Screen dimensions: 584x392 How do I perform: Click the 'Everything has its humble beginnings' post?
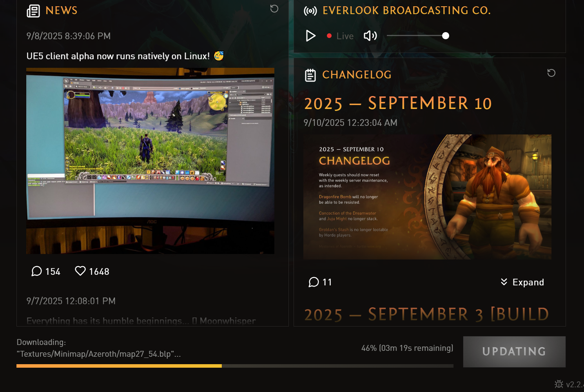[x=141, y=321]
